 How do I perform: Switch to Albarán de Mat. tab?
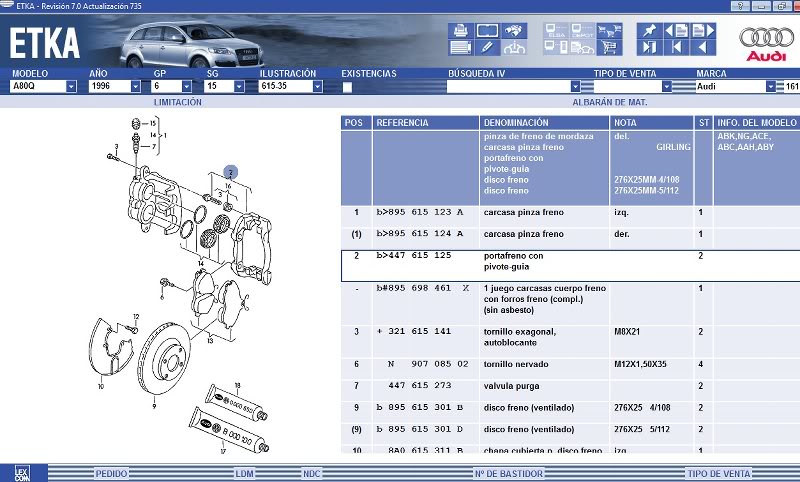(x=610, y=102)
